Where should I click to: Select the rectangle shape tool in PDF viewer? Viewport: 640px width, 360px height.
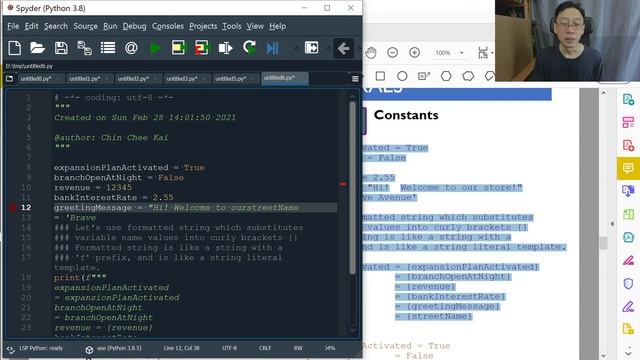click(380, 76)
